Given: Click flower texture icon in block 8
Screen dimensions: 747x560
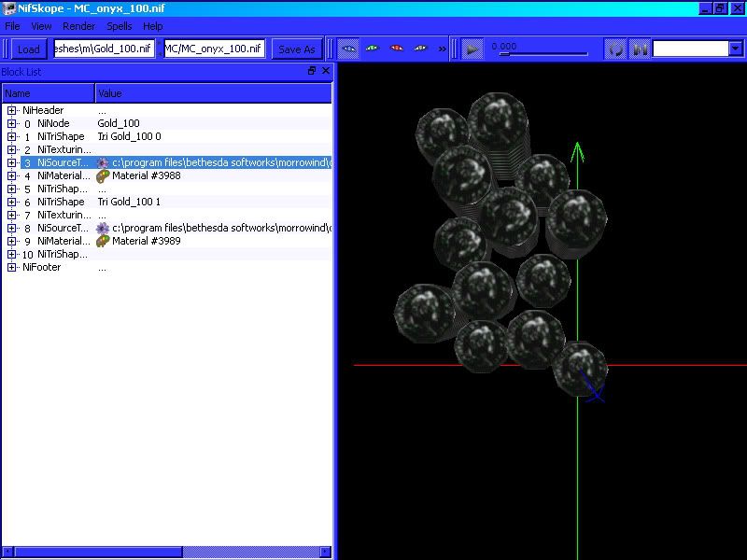Looking at the screenshot, I should click(x=103, y=228).
